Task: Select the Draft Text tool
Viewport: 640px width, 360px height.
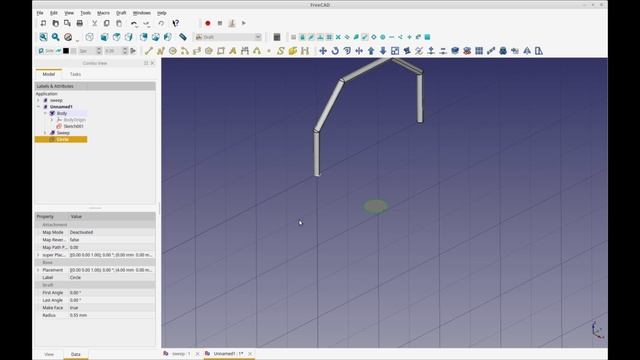Action: pos(233,51)
